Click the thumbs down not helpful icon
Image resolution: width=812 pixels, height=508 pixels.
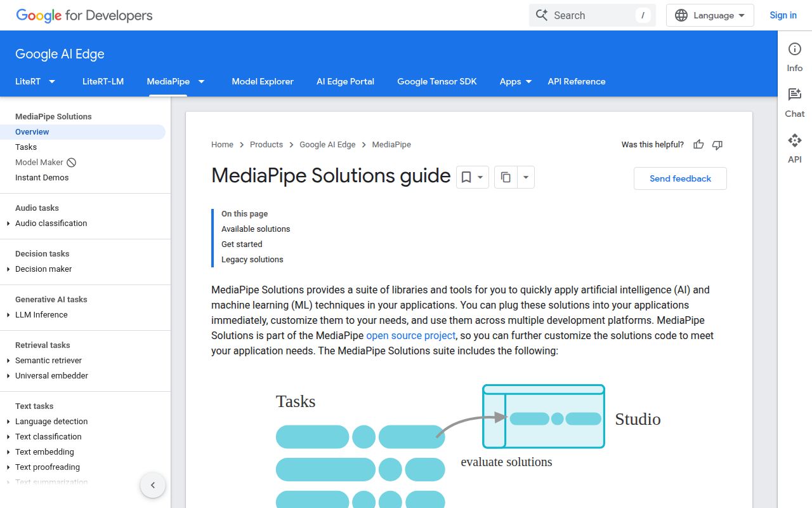pyautogui.click(x=717, y=145)
